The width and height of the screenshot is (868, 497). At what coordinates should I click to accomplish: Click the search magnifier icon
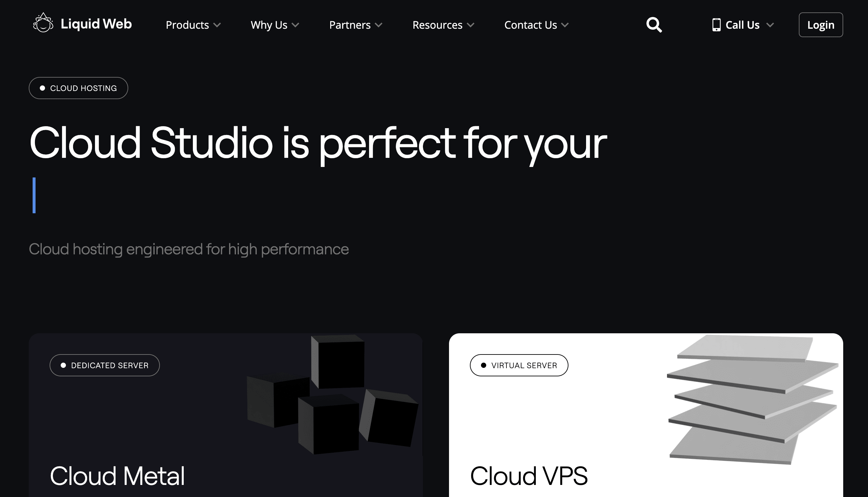[x=654, y=25]
